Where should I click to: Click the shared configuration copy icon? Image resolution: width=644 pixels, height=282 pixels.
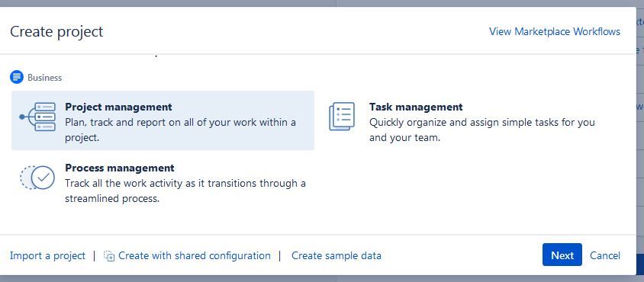click(x=109, y=256)
